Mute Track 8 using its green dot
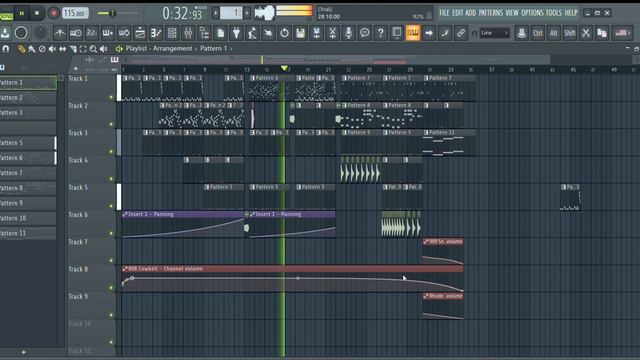Screen dimensions: 640x360 click(111, 288)
